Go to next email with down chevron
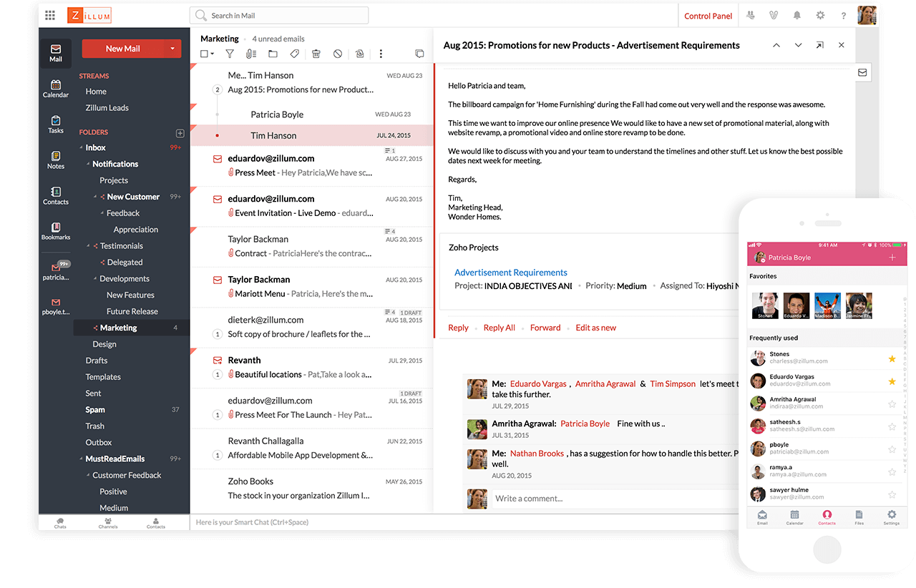This screenshot has width=916, height=588. (x=798, y=45)
